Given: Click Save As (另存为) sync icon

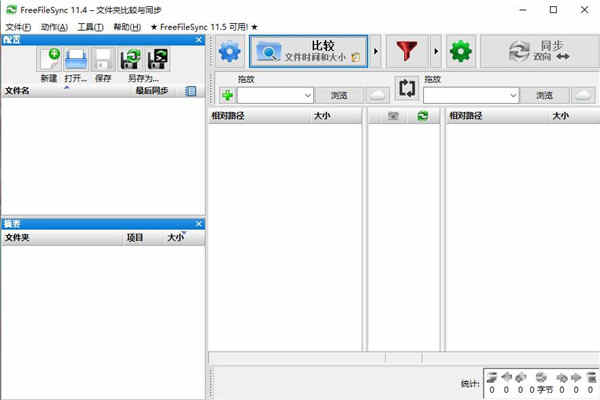Looking at the screenshot, I should 130,60.
